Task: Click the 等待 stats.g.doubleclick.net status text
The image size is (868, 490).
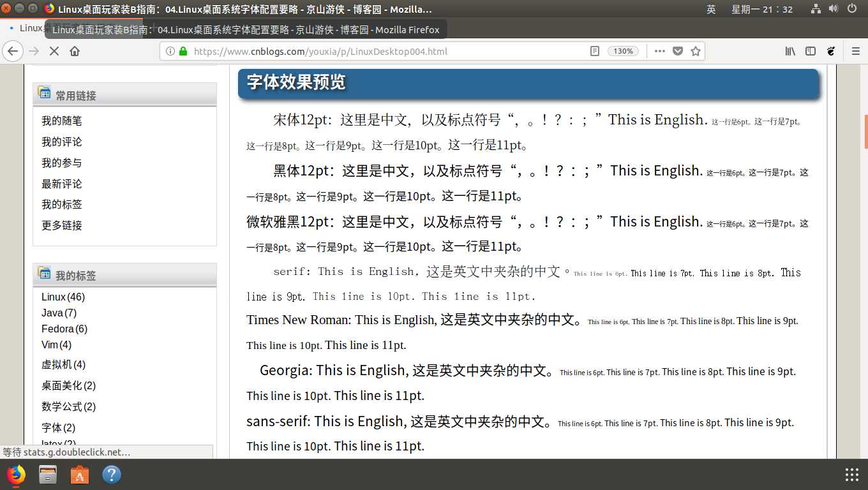Action: tap(66, 452)
